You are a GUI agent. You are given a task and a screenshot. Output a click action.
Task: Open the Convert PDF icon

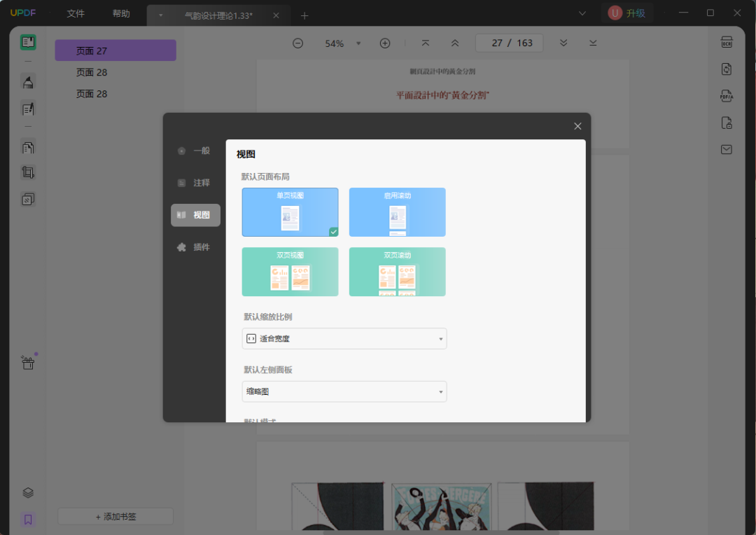(727, 69)
